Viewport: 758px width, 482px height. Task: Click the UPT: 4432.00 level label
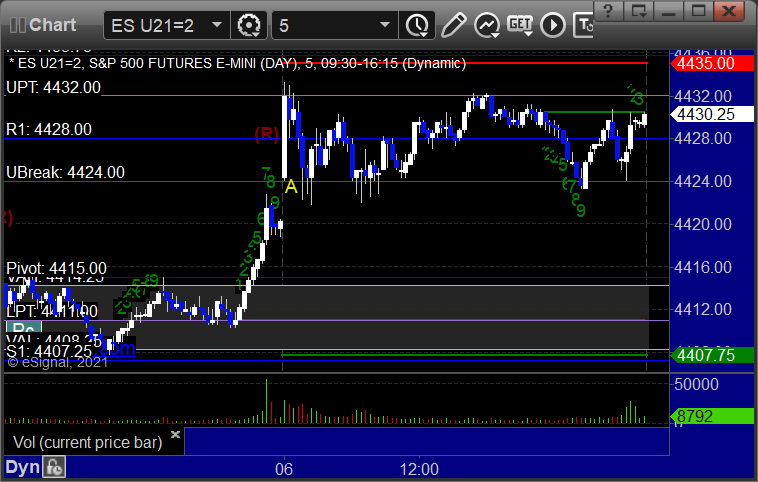click(x=54, y=88)
